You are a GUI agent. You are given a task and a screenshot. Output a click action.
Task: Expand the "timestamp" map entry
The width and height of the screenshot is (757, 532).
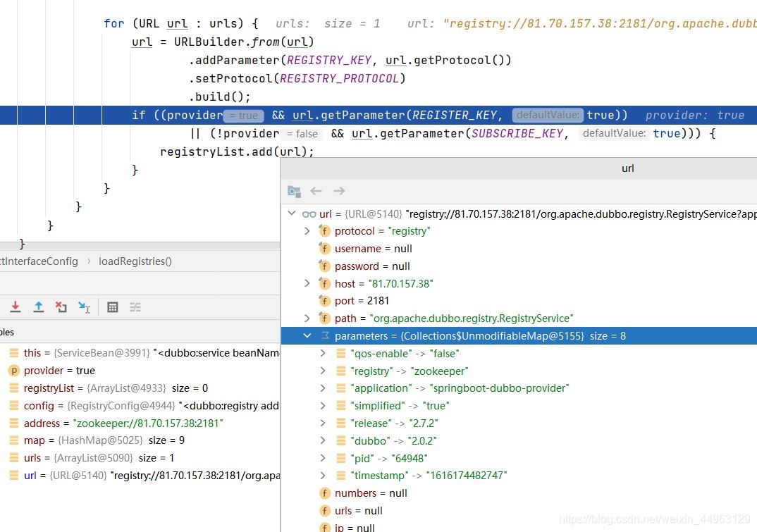click(323, 476)
